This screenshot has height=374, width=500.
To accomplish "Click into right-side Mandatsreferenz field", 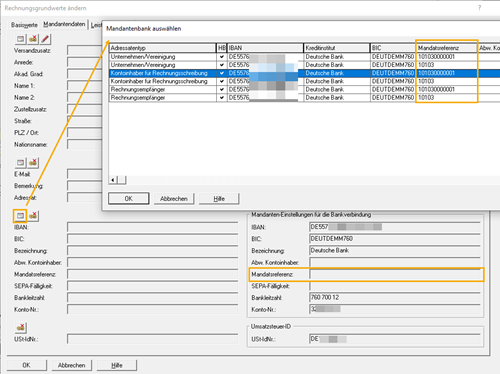I will point(395,275).
